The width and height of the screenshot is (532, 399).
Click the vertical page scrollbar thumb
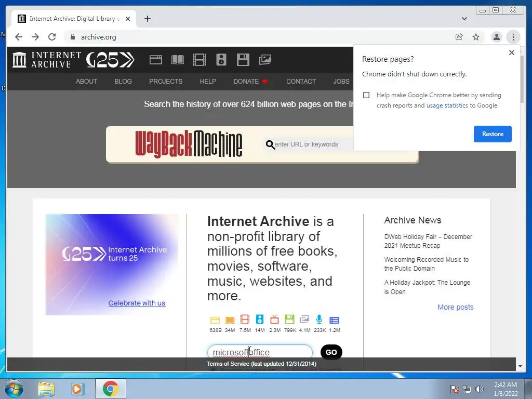coord(522,79)
